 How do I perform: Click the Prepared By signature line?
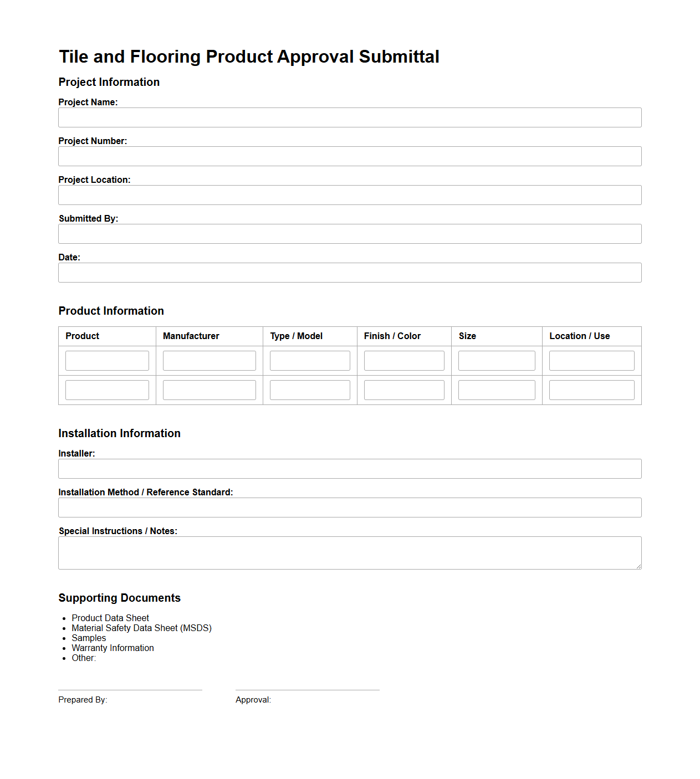tap(130, 688)
